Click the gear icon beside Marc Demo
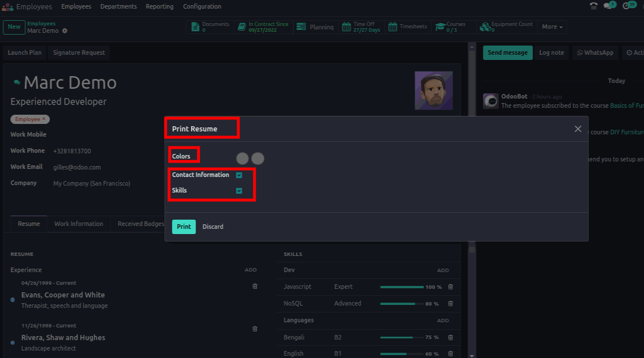This screenshot has width=644, height=358. pos(65,31)
